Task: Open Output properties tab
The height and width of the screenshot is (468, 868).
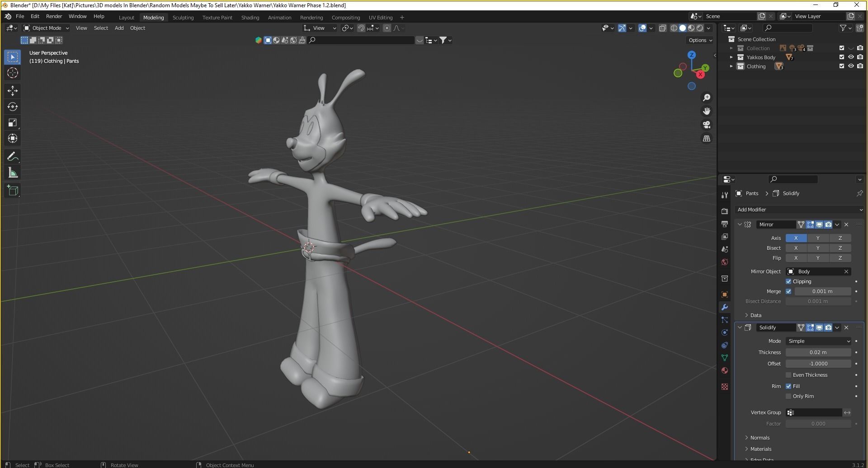Action: (x=725, y=224)
